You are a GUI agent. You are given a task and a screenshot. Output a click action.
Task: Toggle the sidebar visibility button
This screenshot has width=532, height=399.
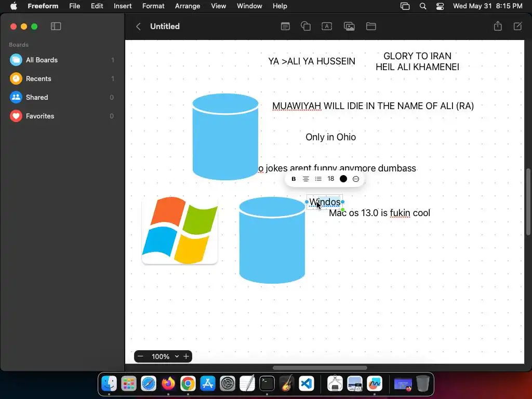coord(56,26)
